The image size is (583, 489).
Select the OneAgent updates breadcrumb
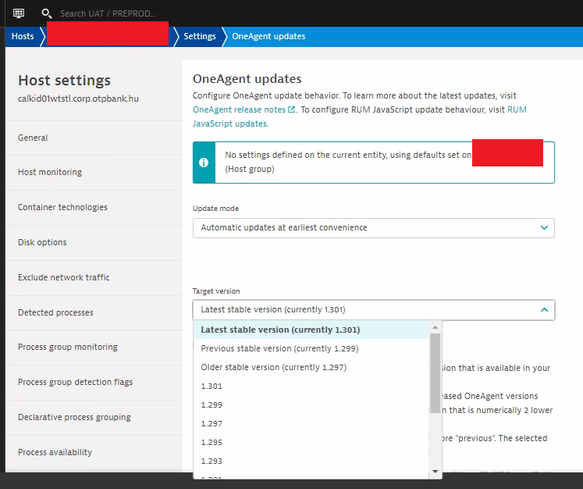pyautogui.click(x=268, y=36)
